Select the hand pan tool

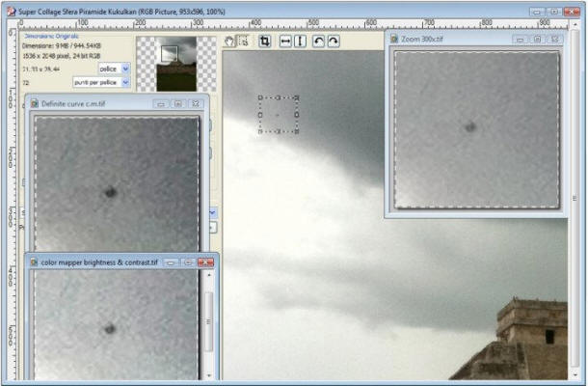pyautogui.click(x=229, y=41)
